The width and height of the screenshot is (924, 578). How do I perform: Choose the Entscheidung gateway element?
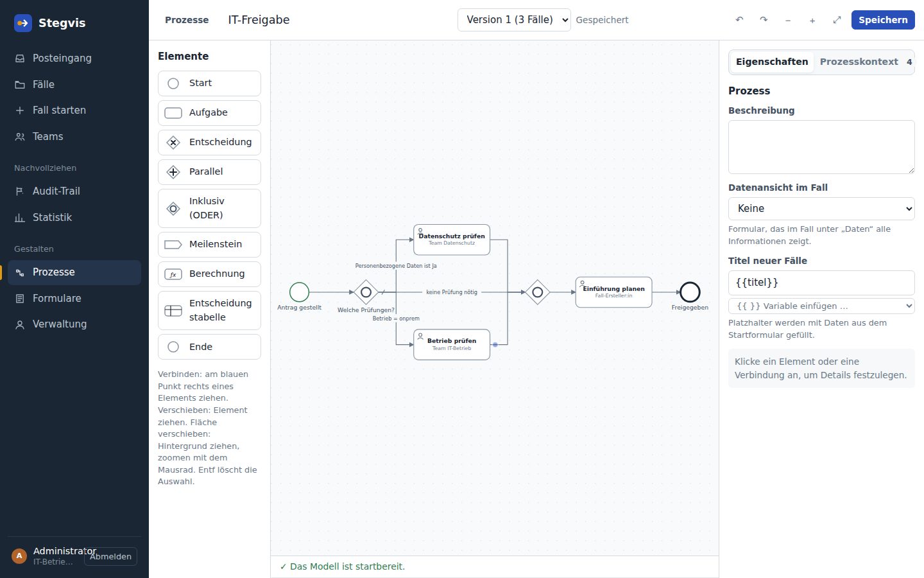tap(209, 143)
